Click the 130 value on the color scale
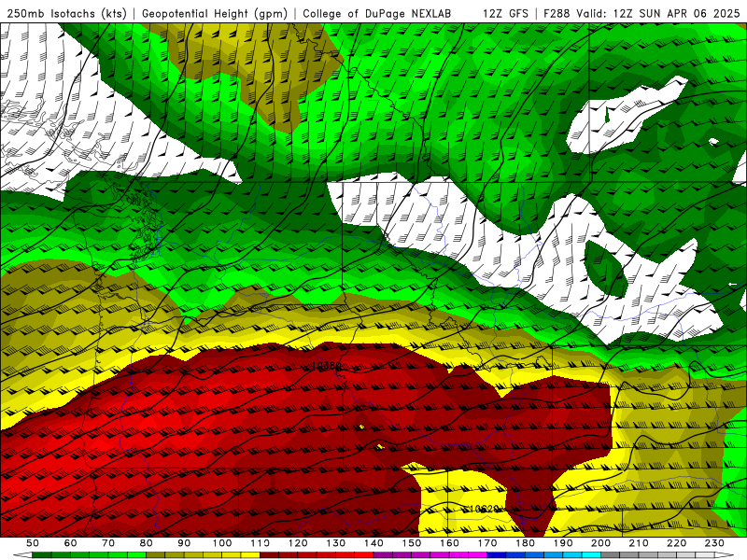The height and width of the screenshot is (560, 747). pos(336,543)
